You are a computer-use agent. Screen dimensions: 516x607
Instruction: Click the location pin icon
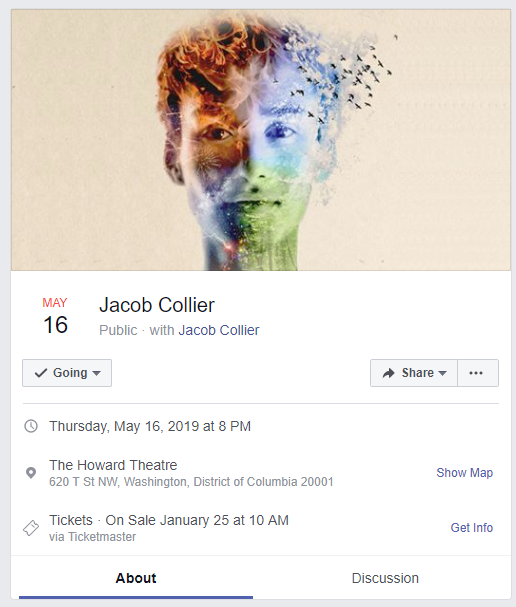pos(31,473)
